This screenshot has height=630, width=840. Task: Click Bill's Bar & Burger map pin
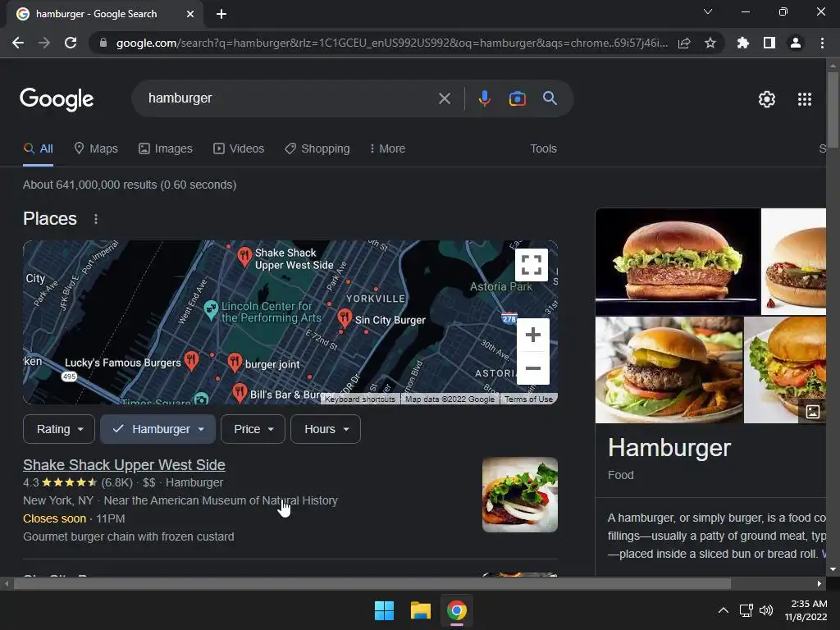tap(240, 393)
